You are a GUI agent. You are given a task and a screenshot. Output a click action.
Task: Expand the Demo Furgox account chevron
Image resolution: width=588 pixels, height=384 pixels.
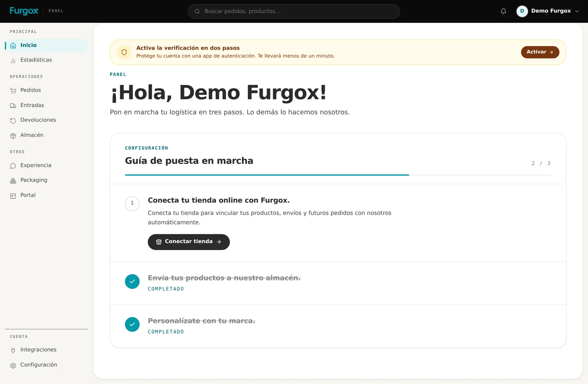pyautogui.click(x=577, y=11)
